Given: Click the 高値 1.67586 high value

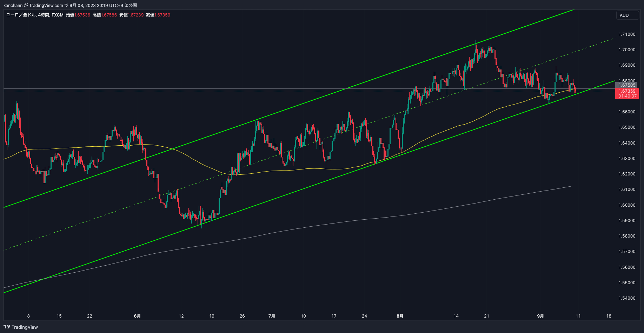Looking at the screenshot, I should coord(105,15).
